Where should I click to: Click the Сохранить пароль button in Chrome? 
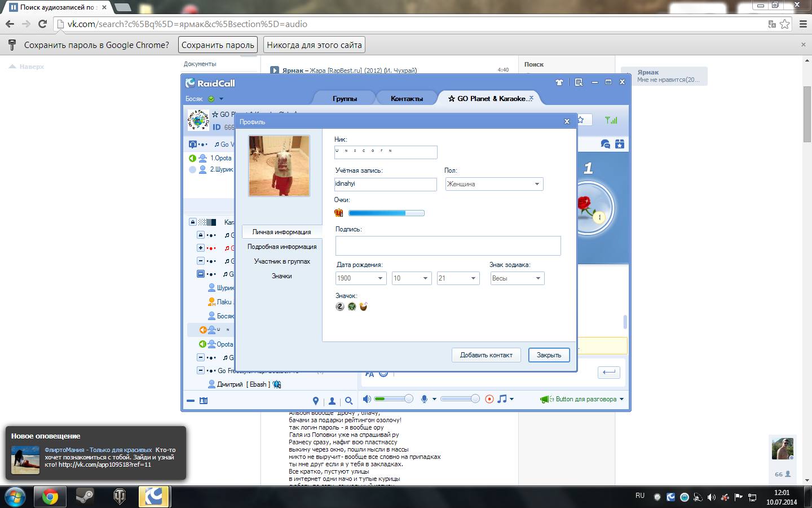pos(218,45)
